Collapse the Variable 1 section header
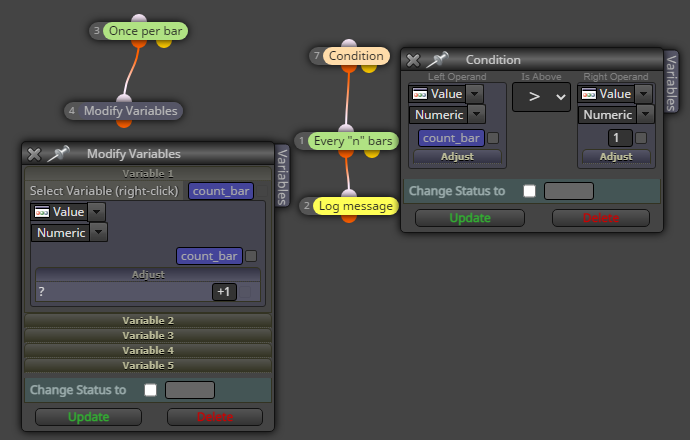The width and height of the screenshot is (690, 440). [x=148, y=173]
